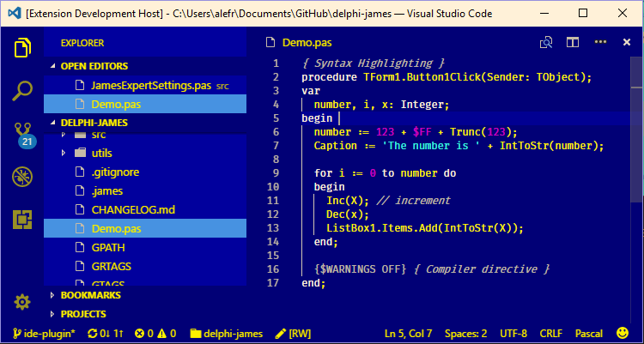Change indentation via Spaces: 2
The width and height of the screenshot is (644, 344).
(465, 334)
